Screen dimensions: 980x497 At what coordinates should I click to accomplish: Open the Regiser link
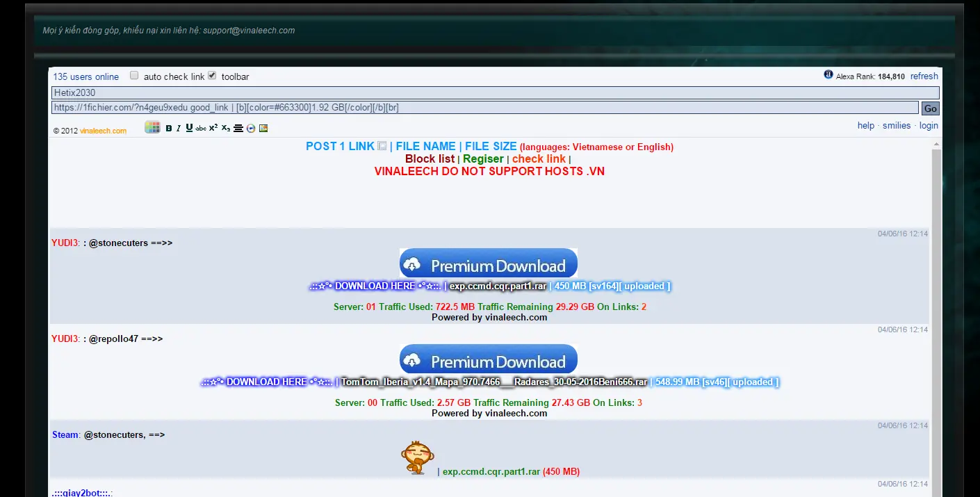(483, 159)
